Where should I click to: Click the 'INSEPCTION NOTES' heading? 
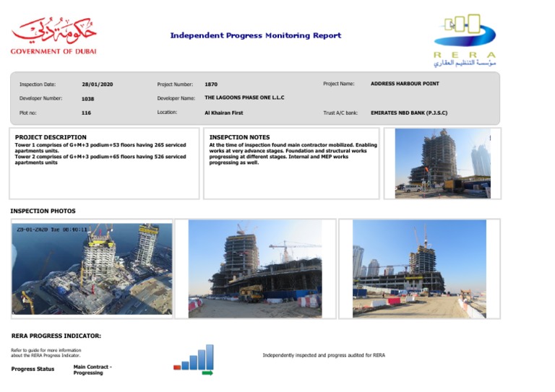[x=239, y=137]
